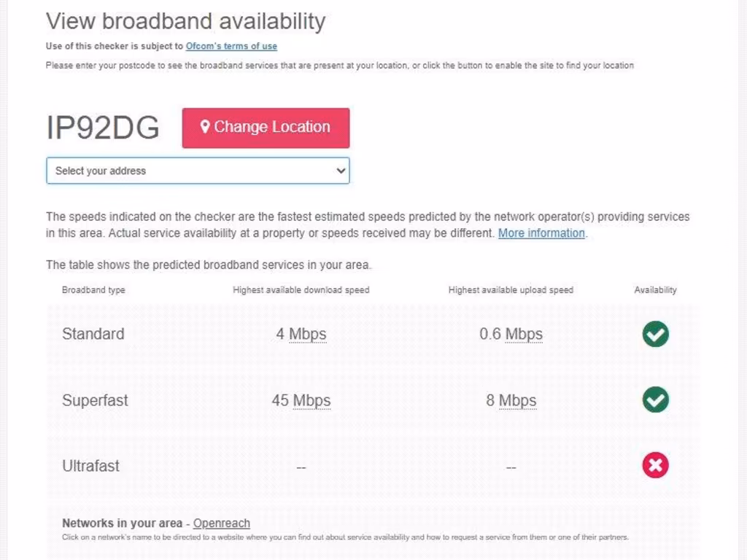The height and width of the screenshot is (560, 747).
Task: Click the dropdown chevron arrow
Action: [x=340, y=171]
